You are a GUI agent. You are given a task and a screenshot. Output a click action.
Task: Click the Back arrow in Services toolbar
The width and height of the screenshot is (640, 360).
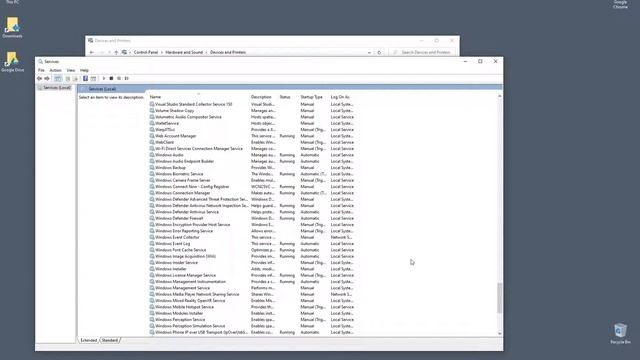click(x=40, y=78)
